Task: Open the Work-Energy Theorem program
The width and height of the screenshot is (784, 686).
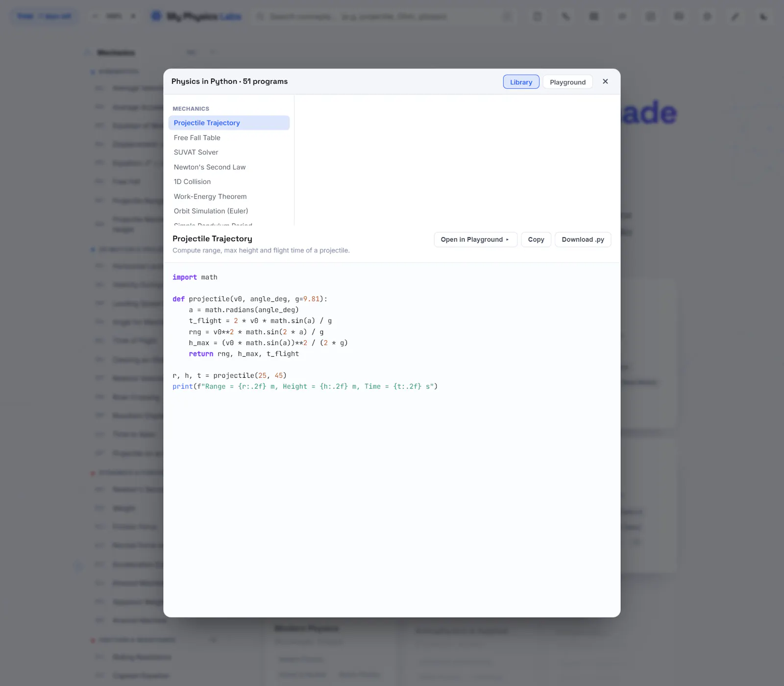Action: click(x=229, y=196)
